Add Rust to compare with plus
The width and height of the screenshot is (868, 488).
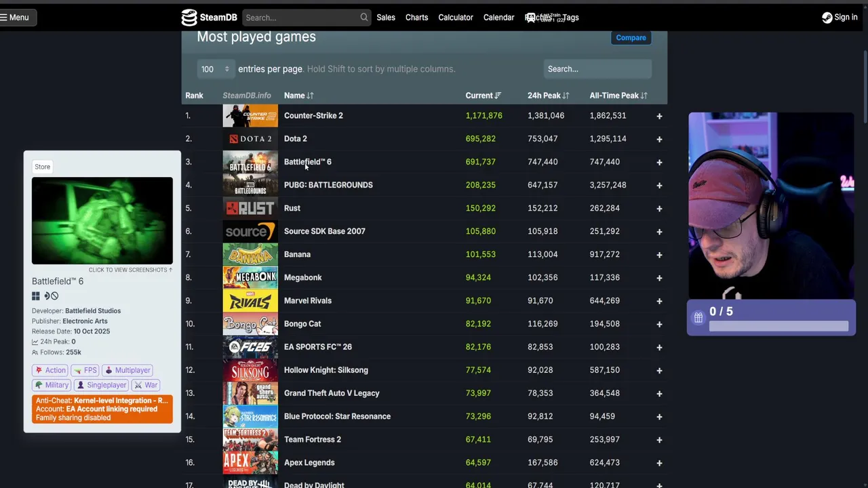point(659,209)
